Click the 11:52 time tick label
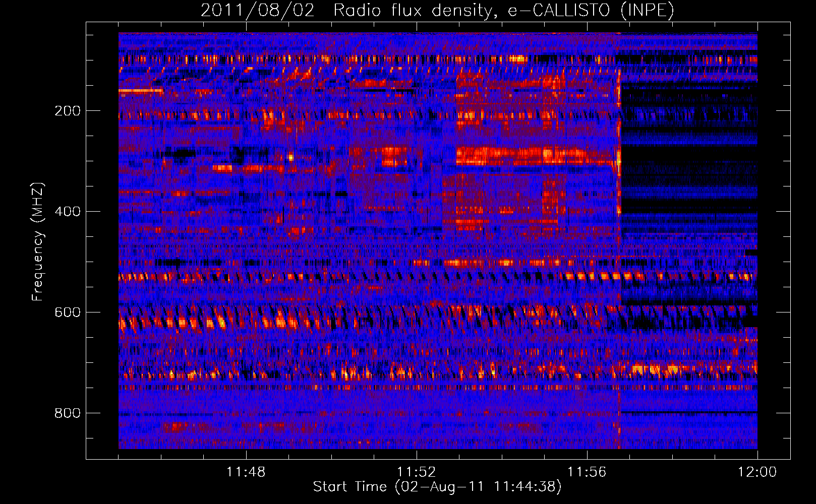This screenshot has width=816, height=504. (417, 472)
